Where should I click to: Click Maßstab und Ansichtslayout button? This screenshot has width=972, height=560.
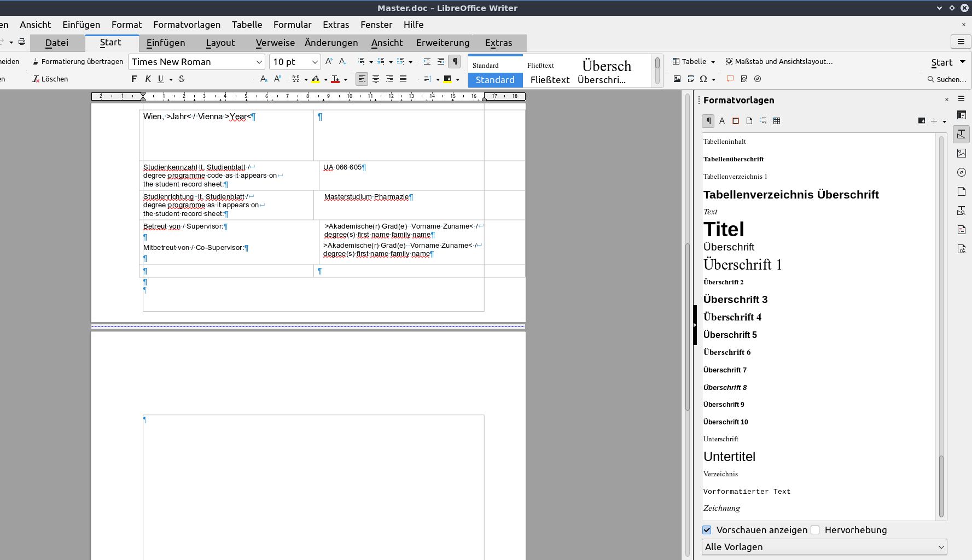[x=779, y=61]
